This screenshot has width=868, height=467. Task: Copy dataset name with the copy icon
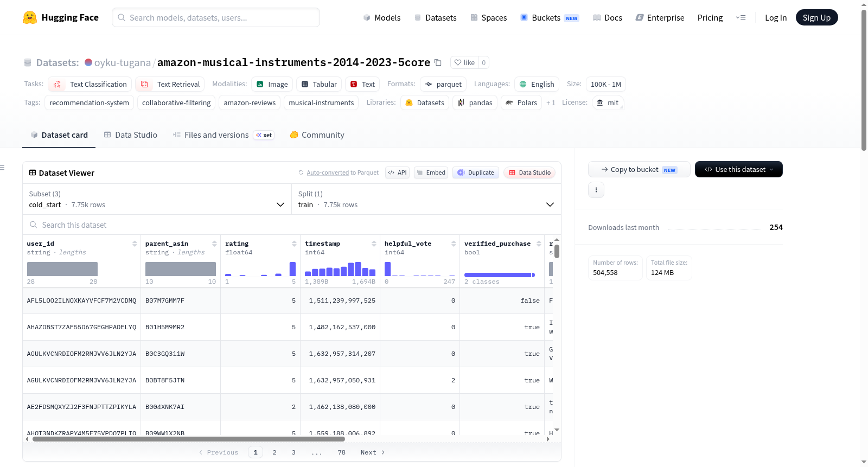click(x=438, y=62)
